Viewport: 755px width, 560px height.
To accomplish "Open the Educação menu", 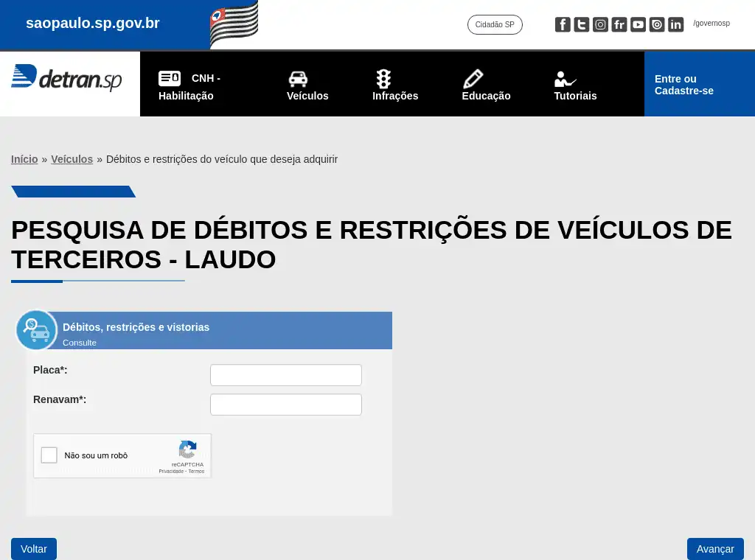I will [486, 86].
